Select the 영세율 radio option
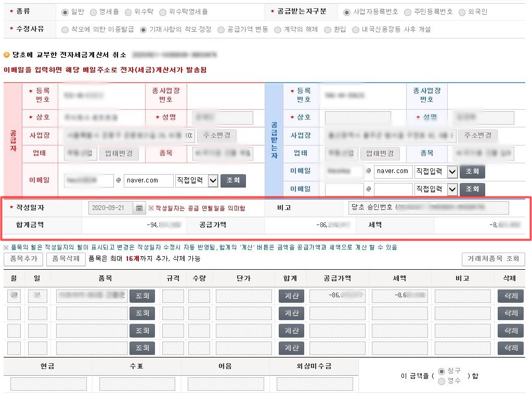532x396 pixels. [93, 12]
